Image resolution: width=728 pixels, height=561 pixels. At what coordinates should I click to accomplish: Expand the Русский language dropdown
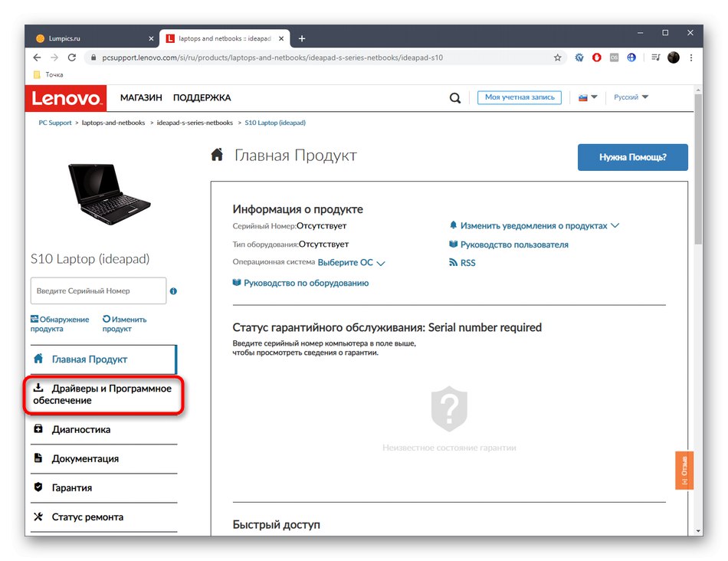631,97
